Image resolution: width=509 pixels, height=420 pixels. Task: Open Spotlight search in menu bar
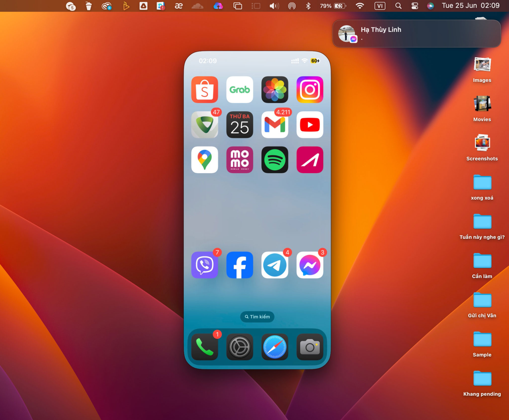pos(398,6)
